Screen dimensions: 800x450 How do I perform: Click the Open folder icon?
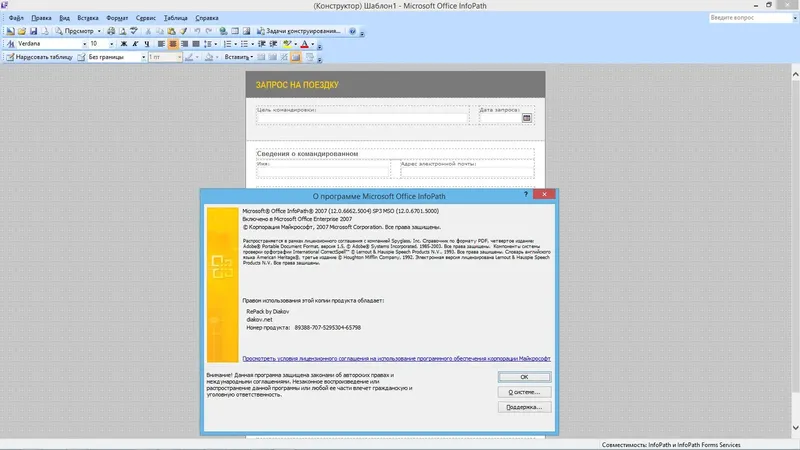(x=22, y=31)
